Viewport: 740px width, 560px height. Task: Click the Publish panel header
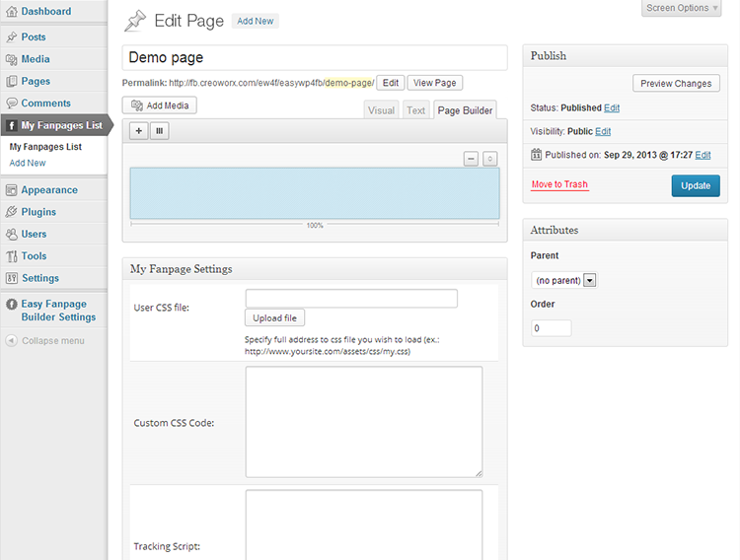pyautogui.click(x=625, y=55)
